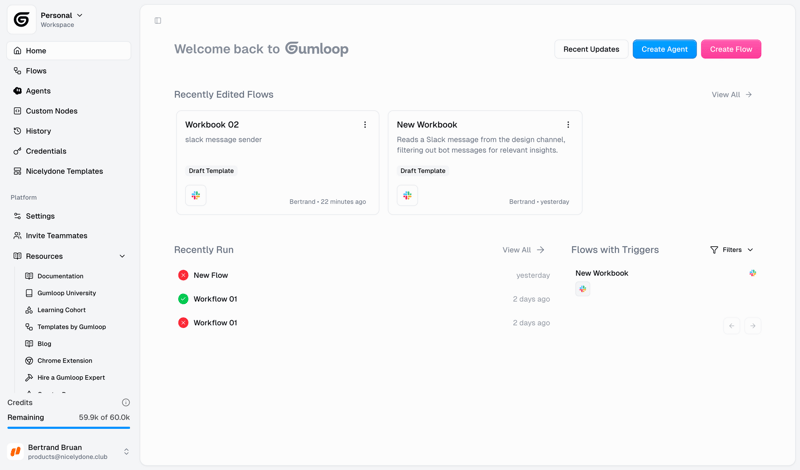Image resolution: width=800 pixels, height=470 pixels.
Task: Click the New Workbook title in Recently Edited Flows
Action: tap(427, 125)
